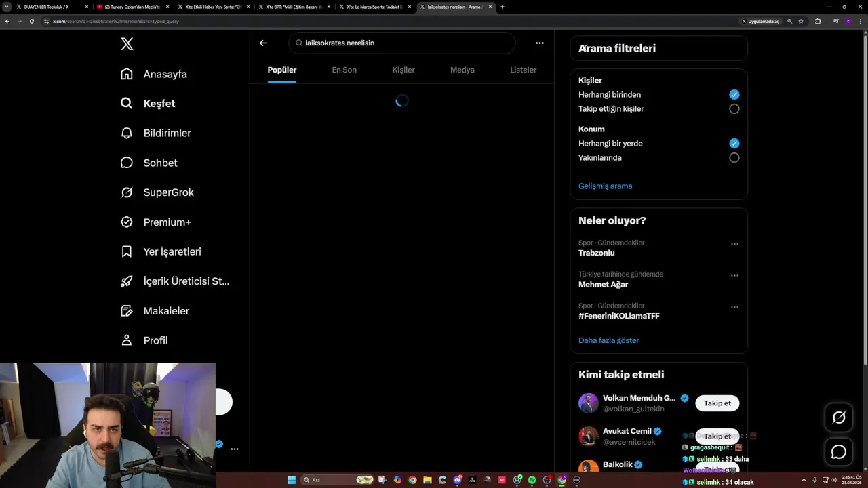This screenshot has height=488, width=868.
Task: Switch to Le Marca Sports browser tab
Action: 374,7
